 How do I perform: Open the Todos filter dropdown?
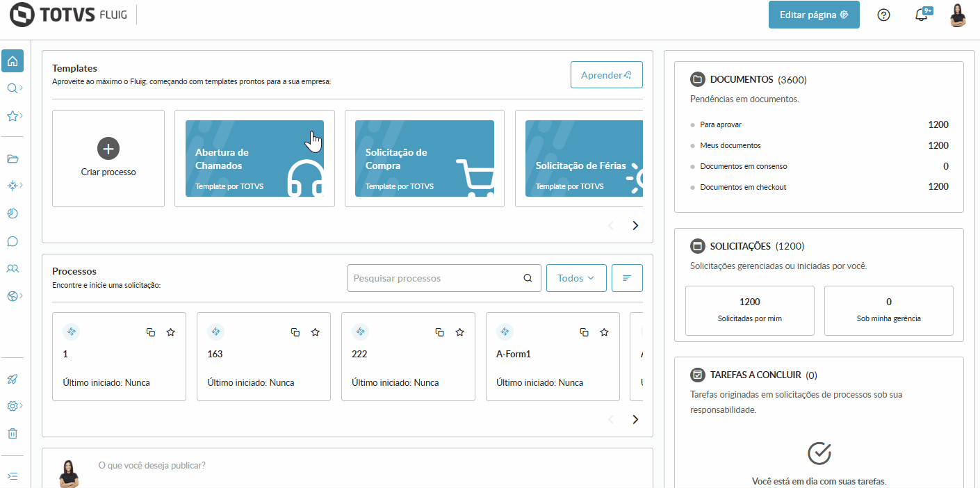coord(576,278)
